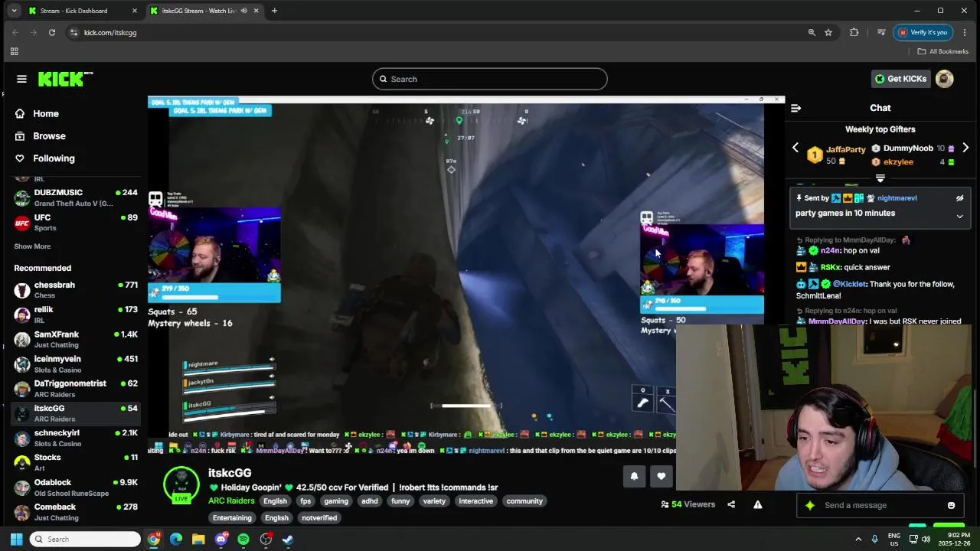Open the user profile avatar menu
This screenshot has width=980, height=551.
pos(944,79)
